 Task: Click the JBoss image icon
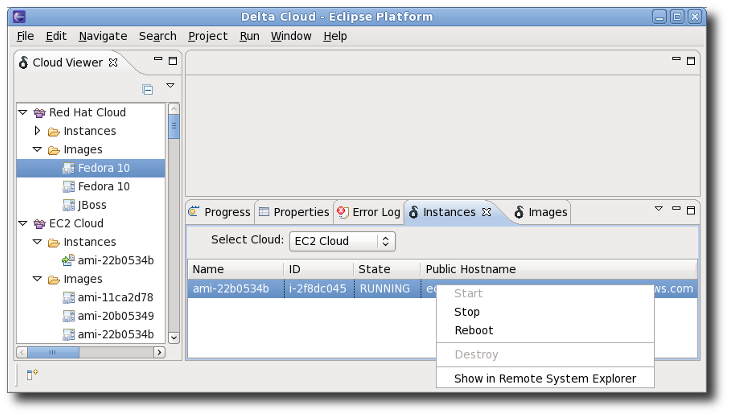(68, 205)
